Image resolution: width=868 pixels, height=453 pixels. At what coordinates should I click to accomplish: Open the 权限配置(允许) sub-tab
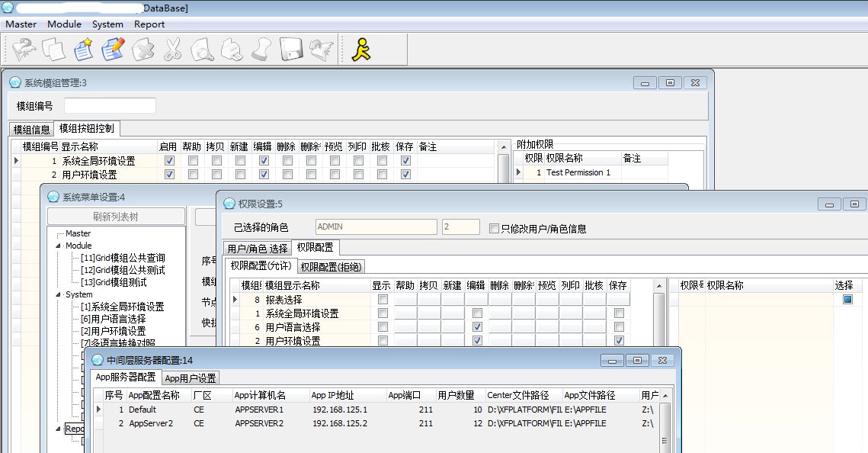pyautogui.click(x=261, y=265)
